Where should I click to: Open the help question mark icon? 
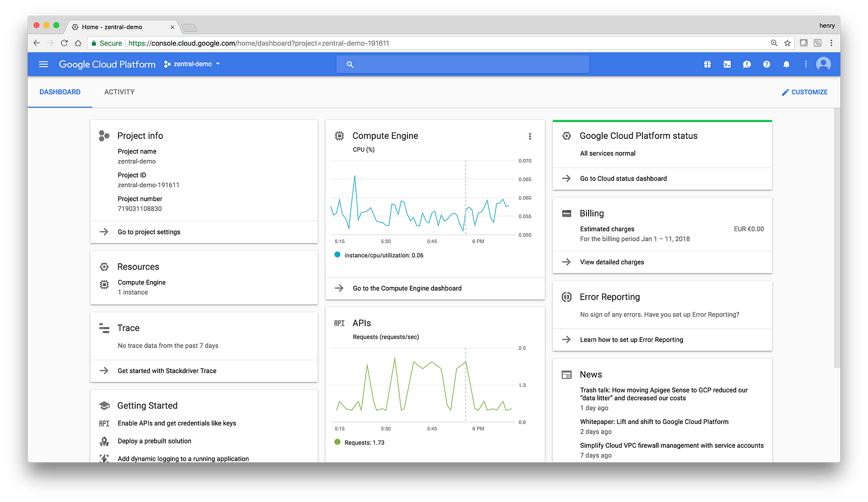click(767, 64)
